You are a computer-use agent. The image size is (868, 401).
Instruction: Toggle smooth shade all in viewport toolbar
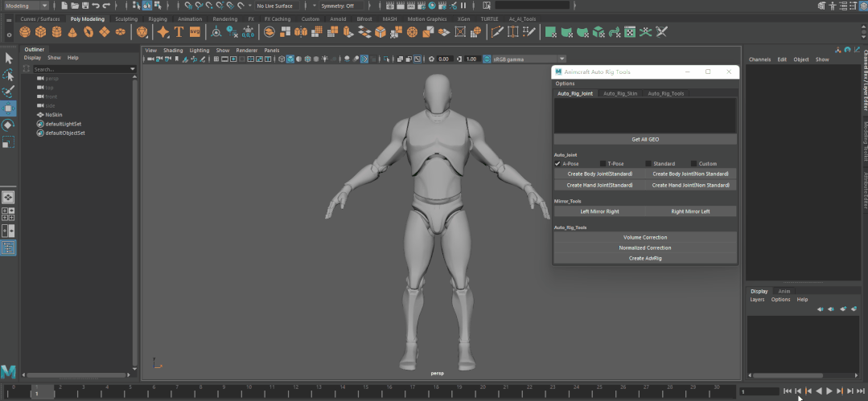(290, 59)
